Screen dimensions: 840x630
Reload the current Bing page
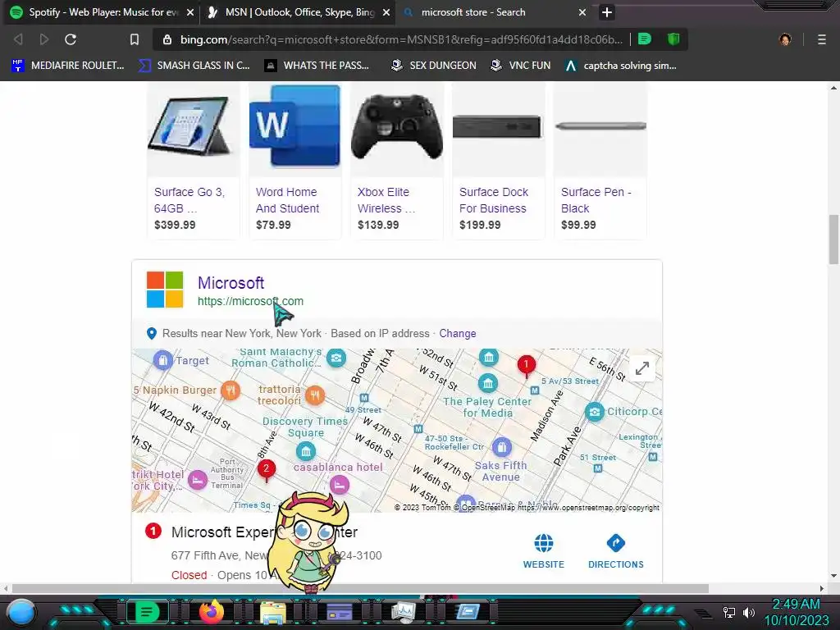click(71, 39)
